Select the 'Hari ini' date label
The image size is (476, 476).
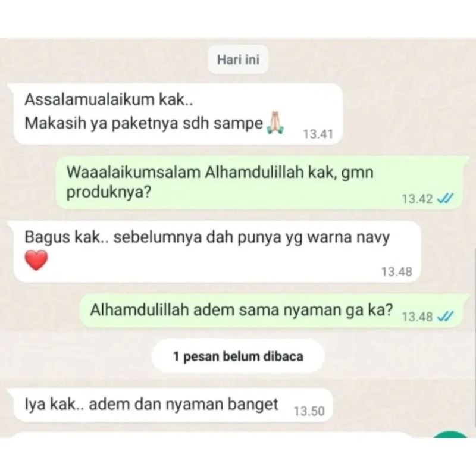(238, 59)
